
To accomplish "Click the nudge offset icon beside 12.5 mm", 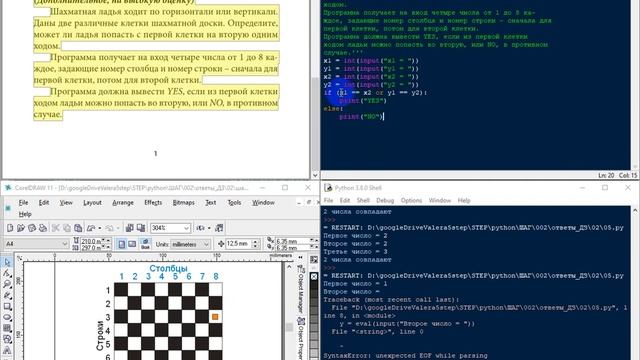I will coord(221,244).
